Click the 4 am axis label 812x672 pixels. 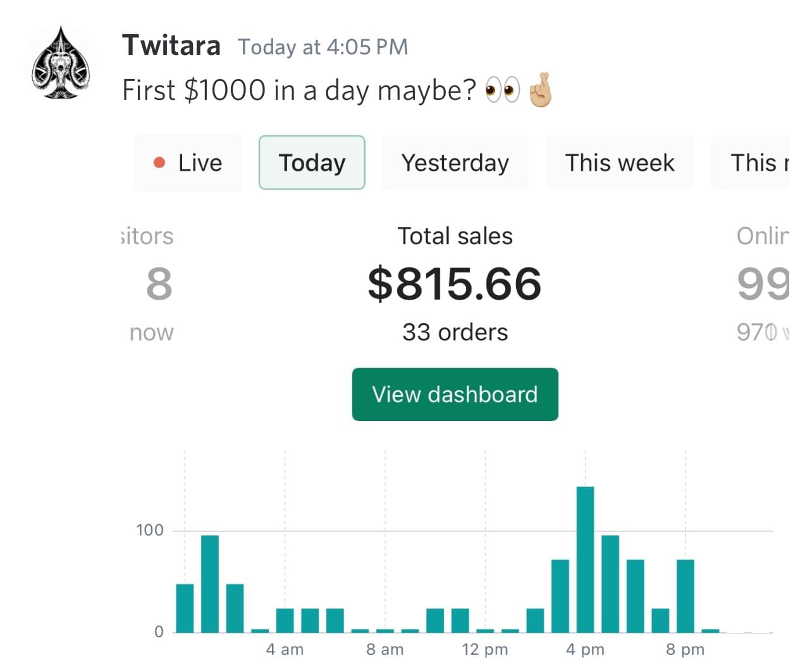[x=285, y=649]
